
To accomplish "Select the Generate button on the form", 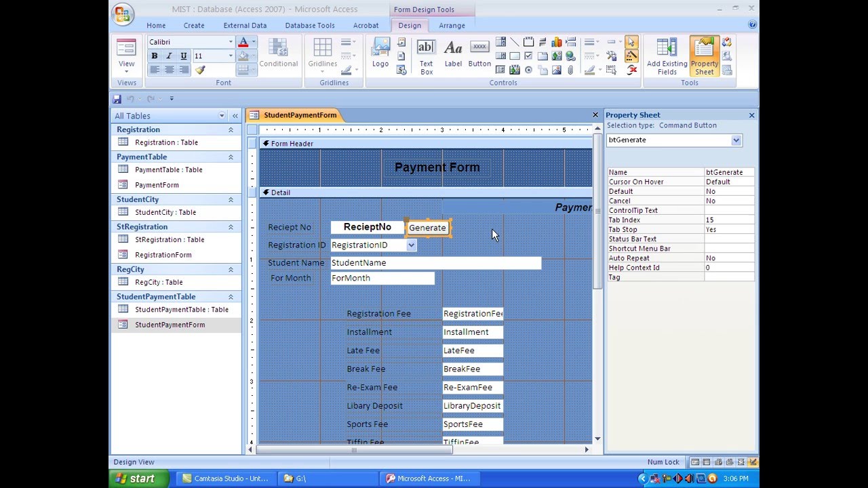I will (x=427, y=228).
